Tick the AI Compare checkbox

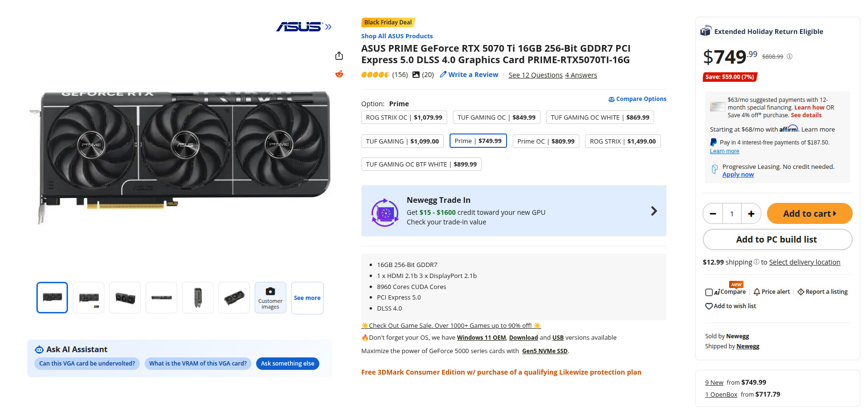(709, 292)
